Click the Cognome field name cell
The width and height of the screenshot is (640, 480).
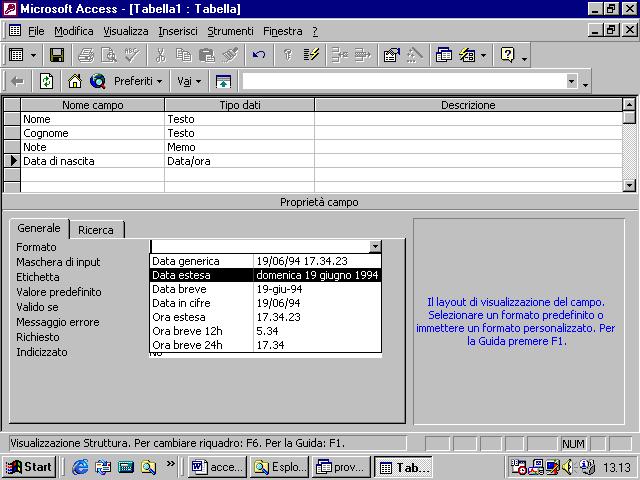93,133
